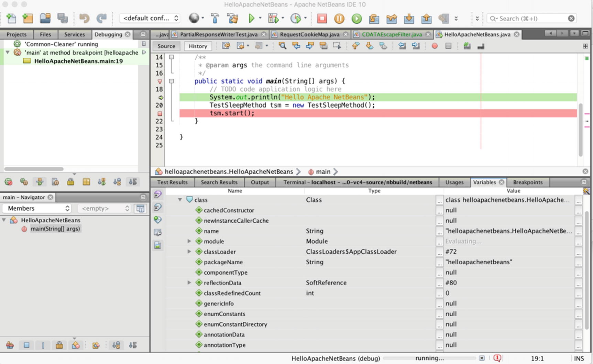593x364 pixels.
Task: Switch to the Services tab
Action: pyautogui.click(x=75, y=34)
